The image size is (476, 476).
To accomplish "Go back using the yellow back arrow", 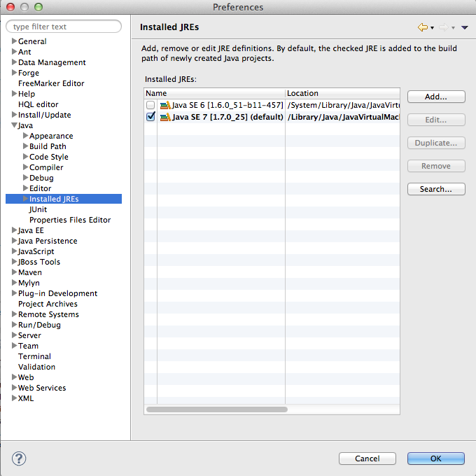I will point(423,27).
